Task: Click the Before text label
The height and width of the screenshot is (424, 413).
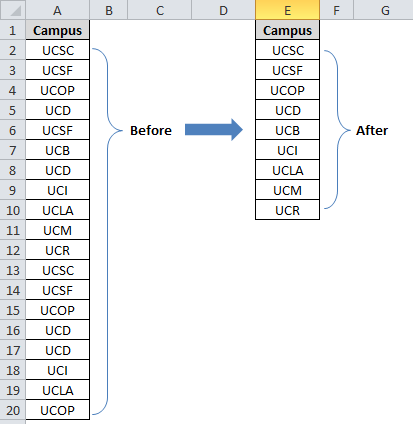Action: tap(151, 130)
